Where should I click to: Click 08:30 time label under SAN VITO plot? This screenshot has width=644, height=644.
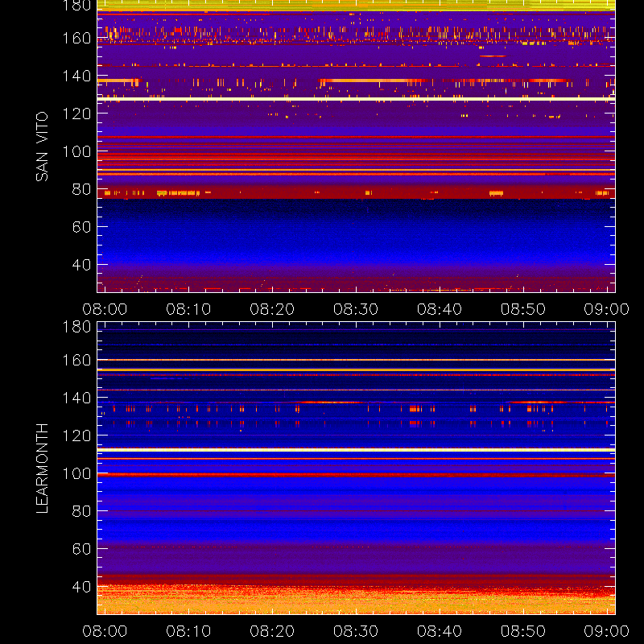click(356, 309)
